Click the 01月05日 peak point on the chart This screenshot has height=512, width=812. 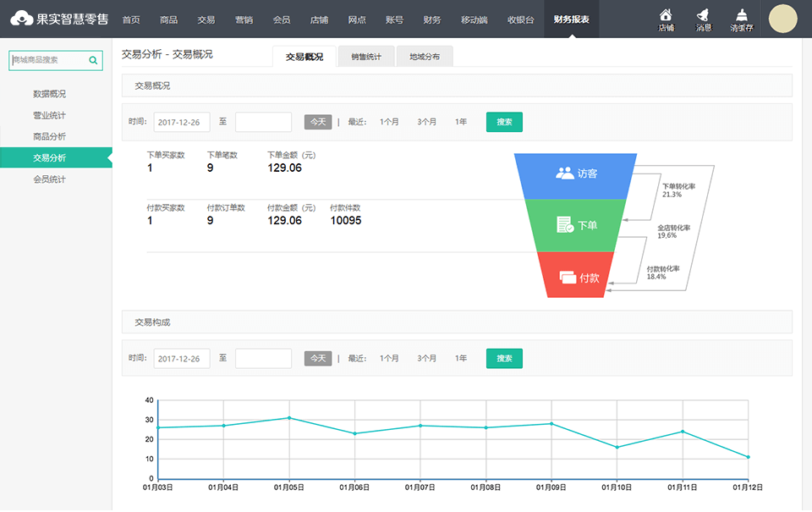tap(289, 417)
